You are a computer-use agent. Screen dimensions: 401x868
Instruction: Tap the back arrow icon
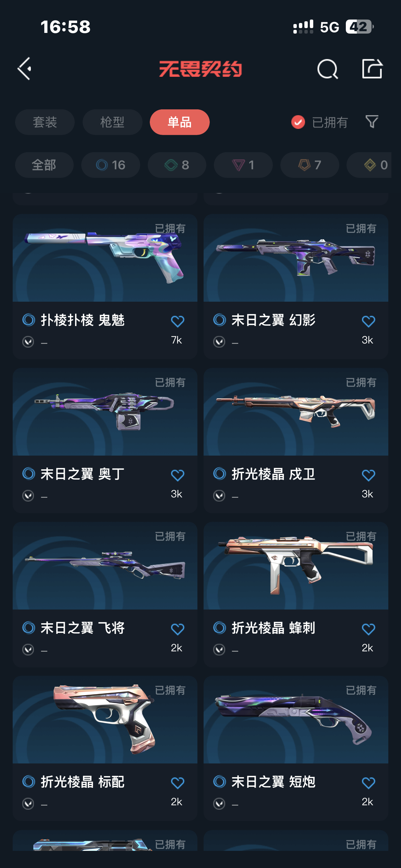pos(25,69)
